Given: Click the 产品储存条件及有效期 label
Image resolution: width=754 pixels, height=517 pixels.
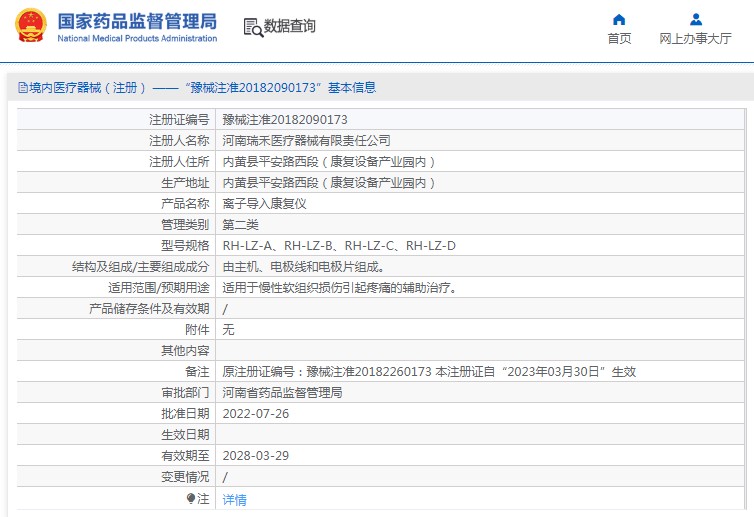Looking at the screenshot, I should (149, 309).
